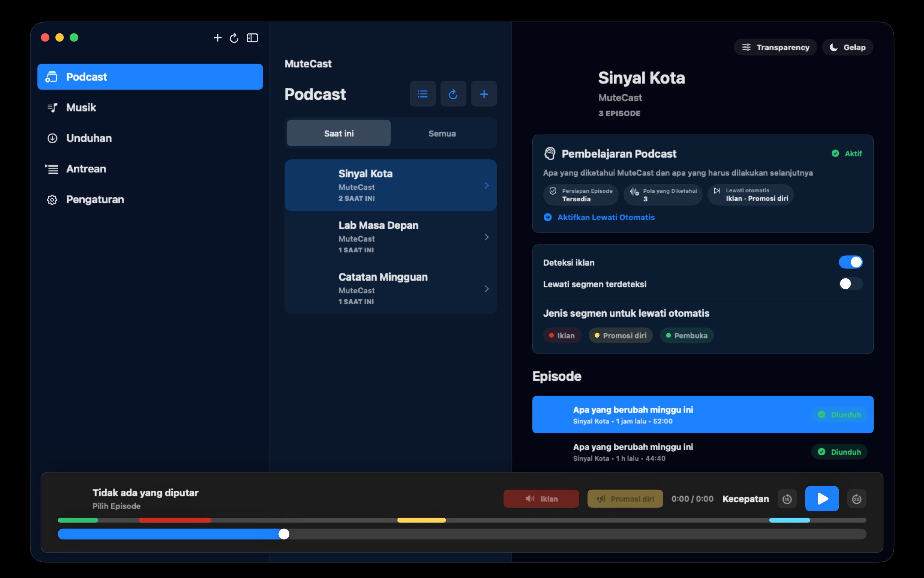Expand Catatan Mingguan row chevron
This screenshot has width=924, height=578.
pyautogui.click(x=486, y=289)
